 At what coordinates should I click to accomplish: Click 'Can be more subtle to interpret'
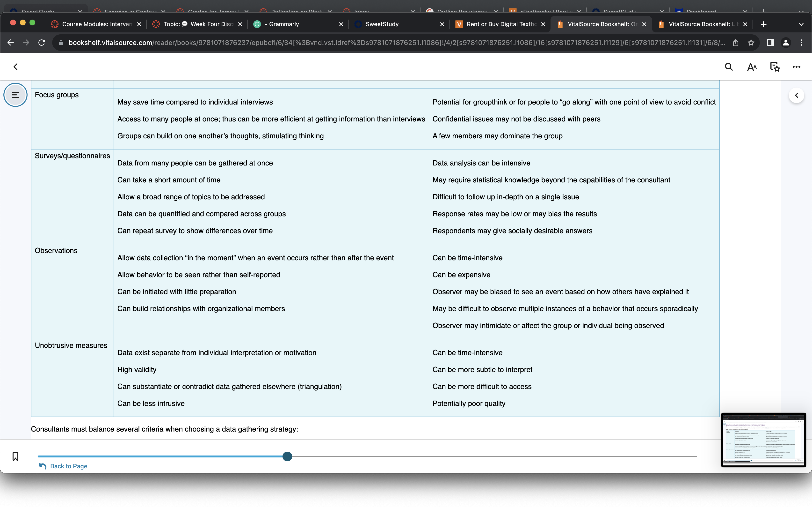pyautogui.click(x=482, y=370)
